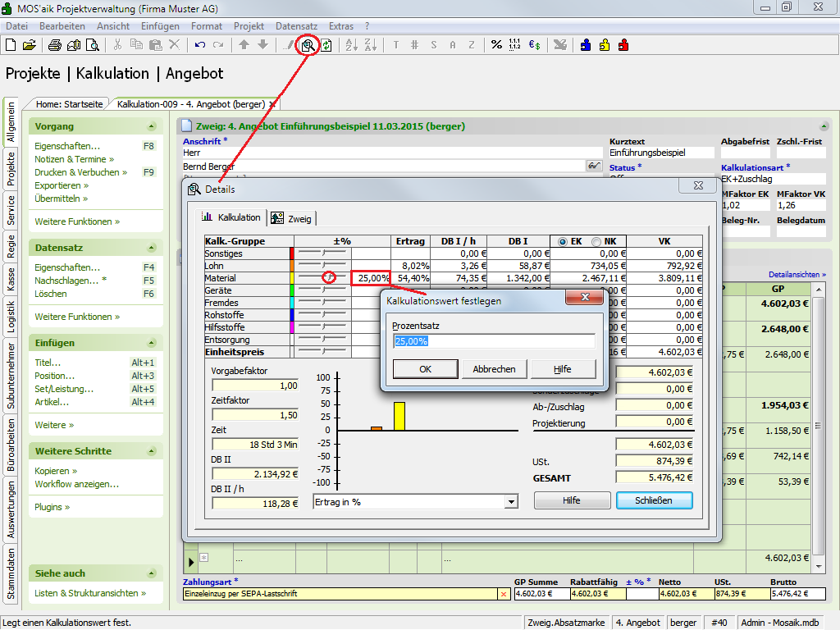Click the Prozentsatz input field
This screenshot has height=630, width=840.
coord(494,341)
